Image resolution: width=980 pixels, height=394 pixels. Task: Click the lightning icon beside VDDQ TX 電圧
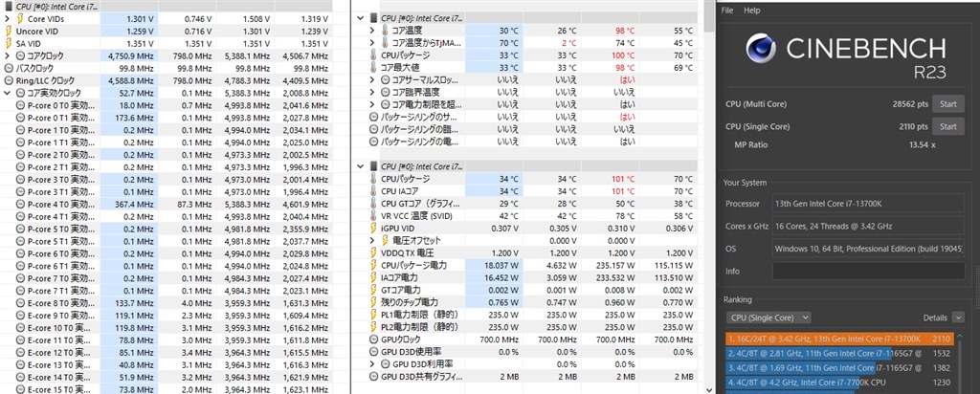(374, 252)
